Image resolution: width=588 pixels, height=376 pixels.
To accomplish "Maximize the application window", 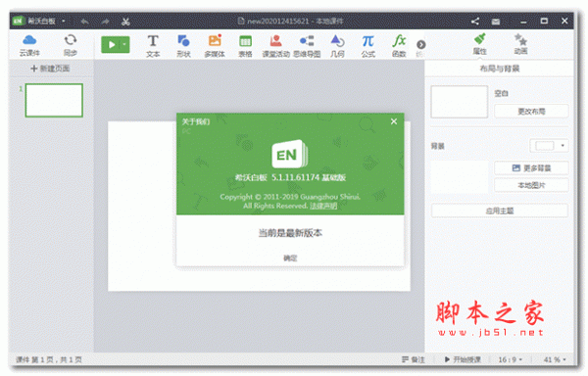I will click(x=544, y=21).
